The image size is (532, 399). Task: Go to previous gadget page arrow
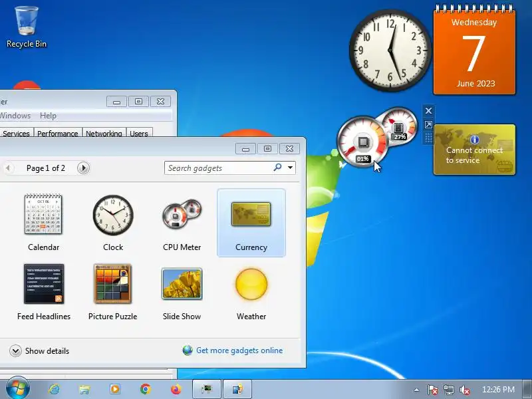[7, 168]
